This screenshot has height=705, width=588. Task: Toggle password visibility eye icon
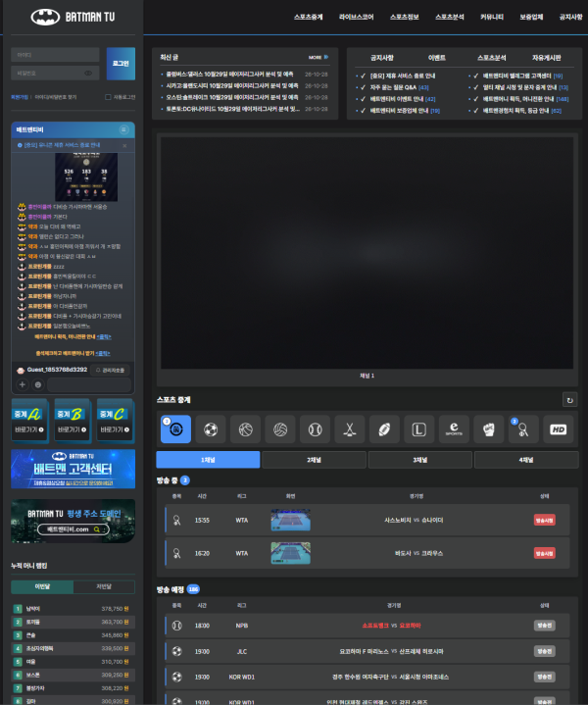(88, 73)
